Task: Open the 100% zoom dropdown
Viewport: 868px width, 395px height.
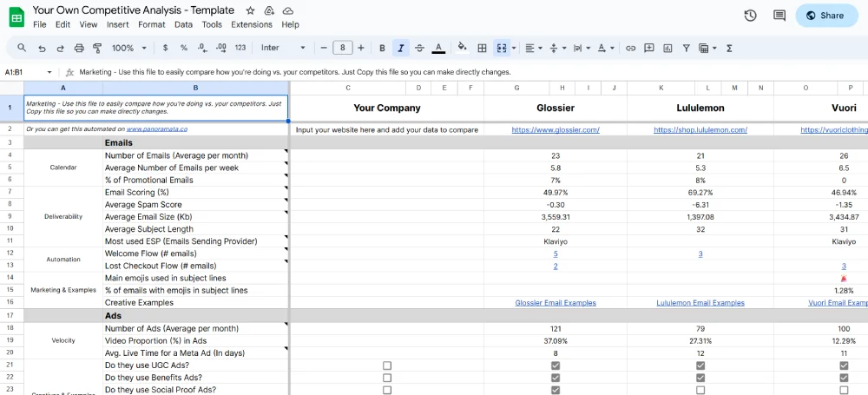Action: 129,49
